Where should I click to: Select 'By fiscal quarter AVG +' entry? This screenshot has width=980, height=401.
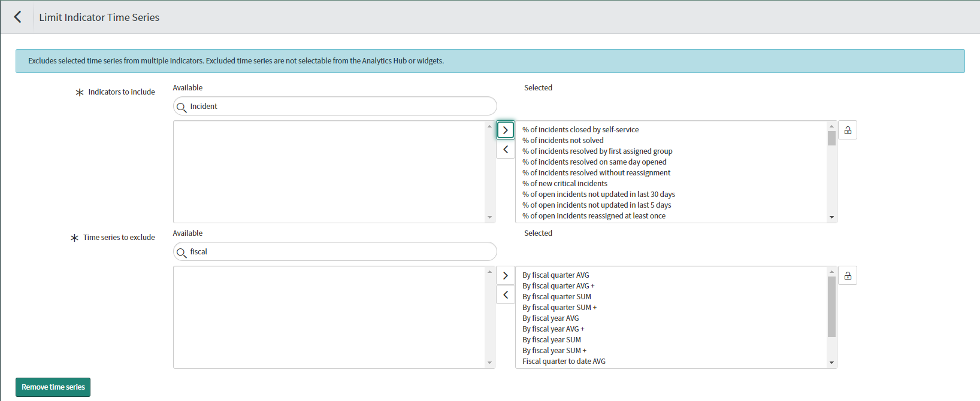pos(558,286)
